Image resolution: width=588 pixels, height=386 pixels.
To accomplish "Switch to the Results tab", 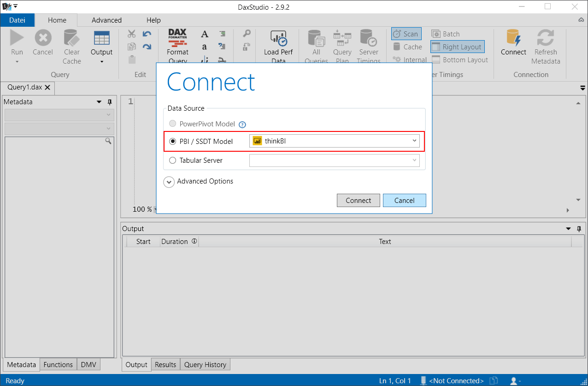I will 165,364.
